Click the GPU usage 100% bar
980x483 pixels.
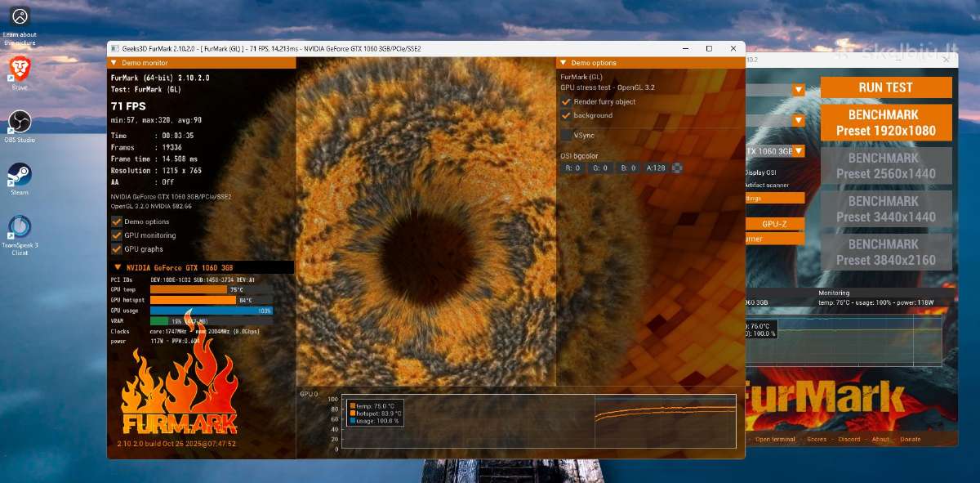[212, 311]
